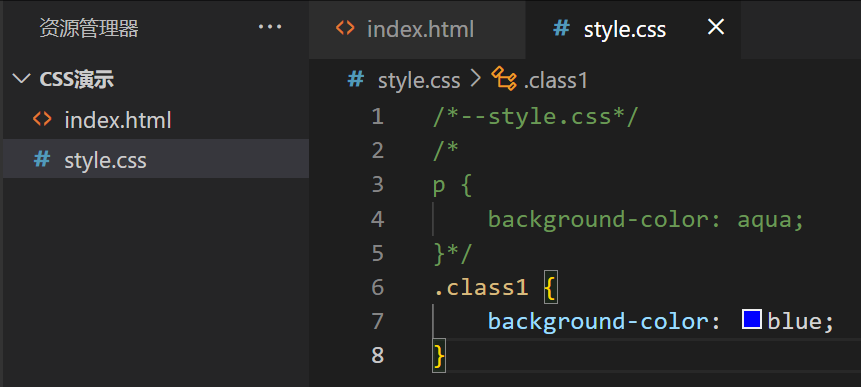Viewport: 861px width, 387px height.
Task: Switch to the index.html editor tab
Action: 417,29
